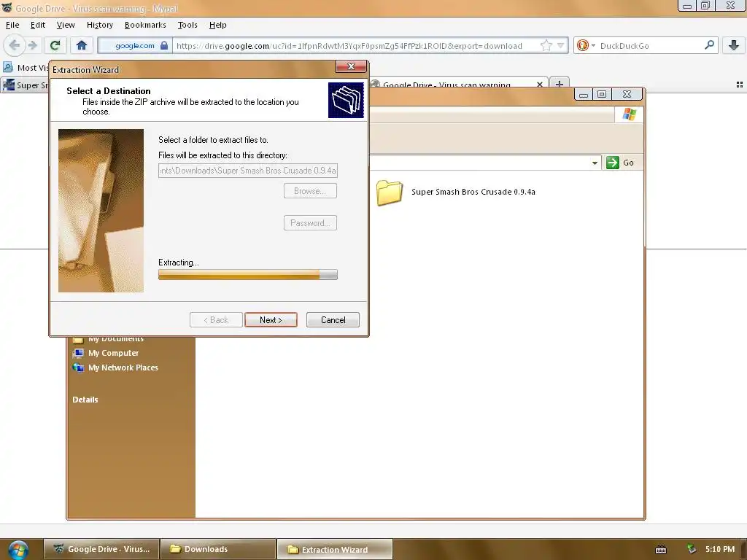Open the Edit menu
The height and width of the screenshot is (560, 747).
[38, 25]
